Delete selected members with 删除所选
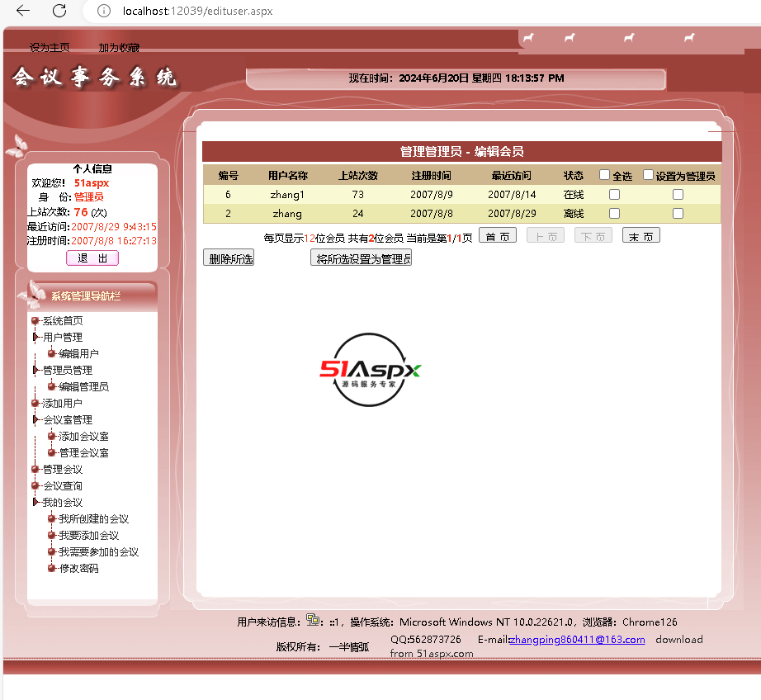The height and width of the screenshot is (700, 761). tap(229, 258)
